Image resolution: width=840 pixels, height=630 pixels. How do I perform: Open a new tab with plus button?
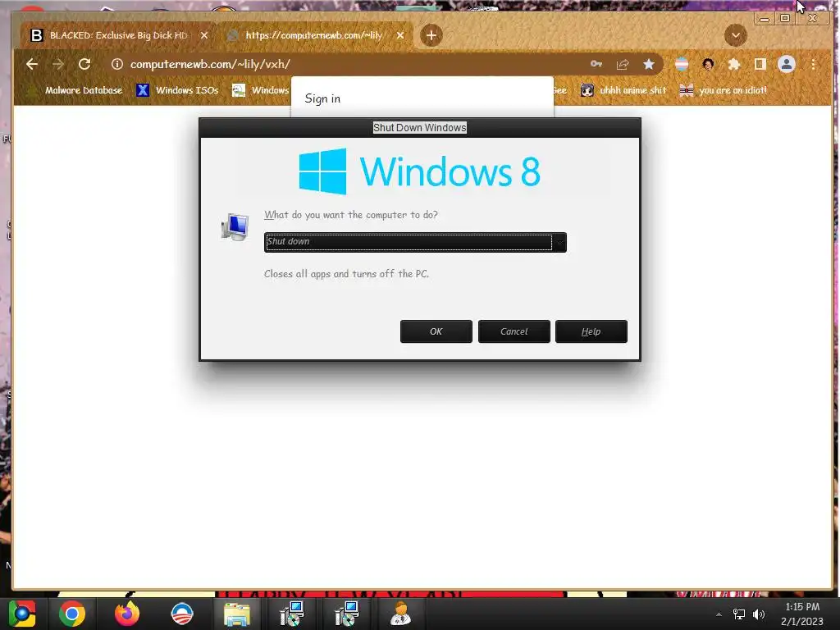431,35
